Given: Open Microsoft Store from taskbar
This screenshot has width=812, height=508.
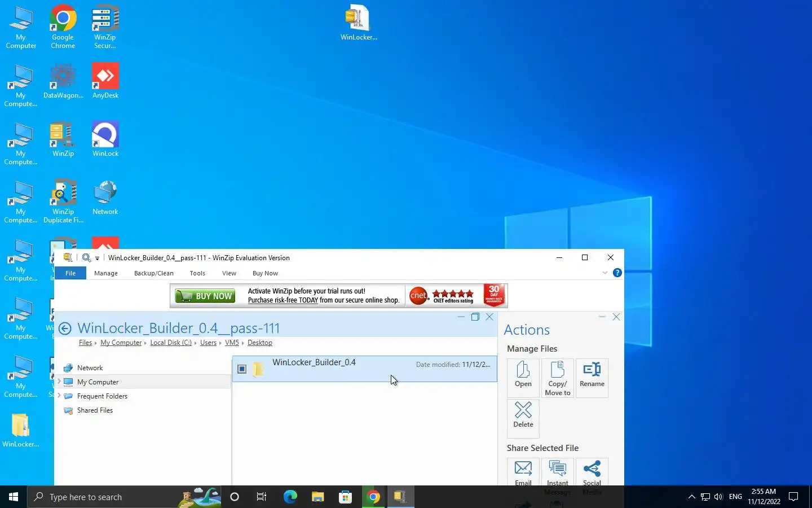Looking at the screenshot, I should click(x=345, y=497).
